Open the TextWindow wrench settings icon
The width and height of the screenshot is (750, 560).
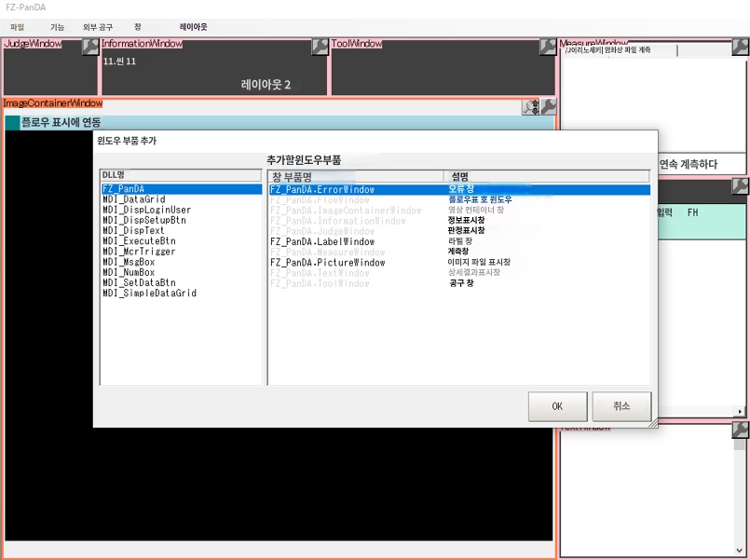[x=740, y=430]
